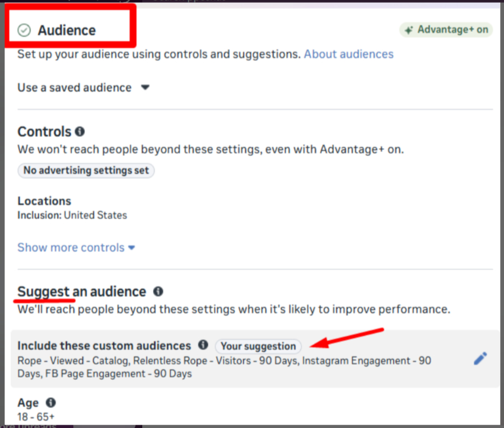Toggle the Advantage+ on badge

click(x=446, y=30)
